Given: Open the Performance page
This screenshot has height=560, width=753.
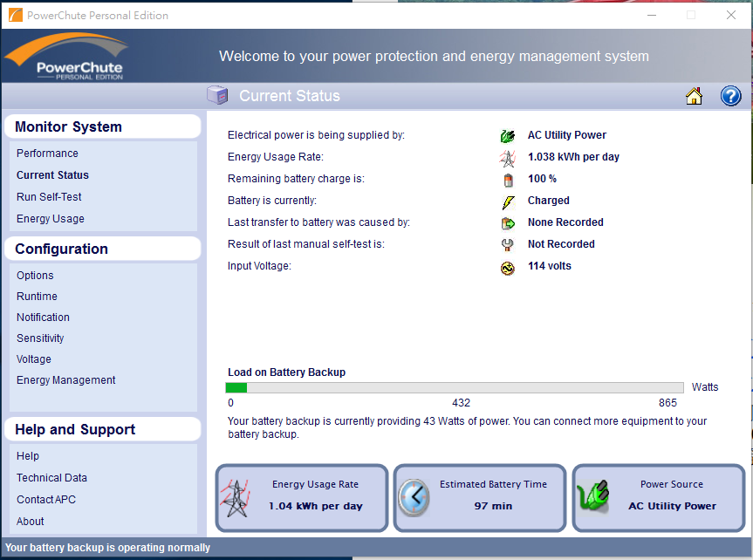Looking at the screenshot, I should (47, 154).
